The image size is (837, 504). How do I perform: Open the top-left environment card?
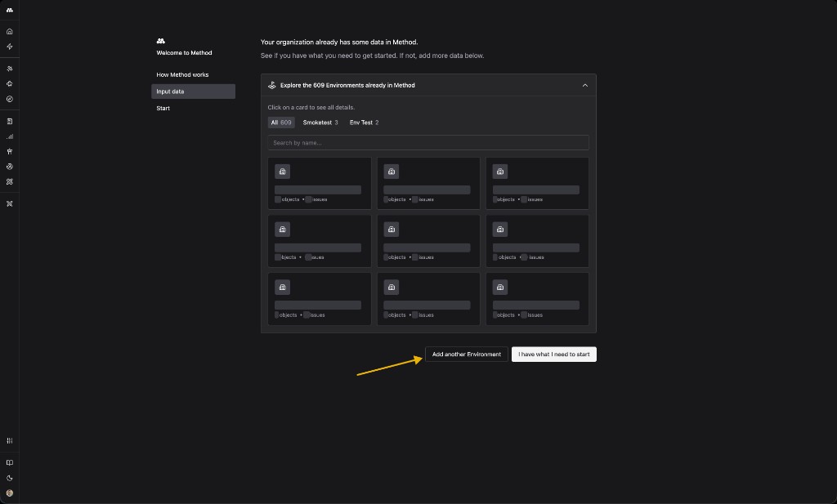click(320, 183)
